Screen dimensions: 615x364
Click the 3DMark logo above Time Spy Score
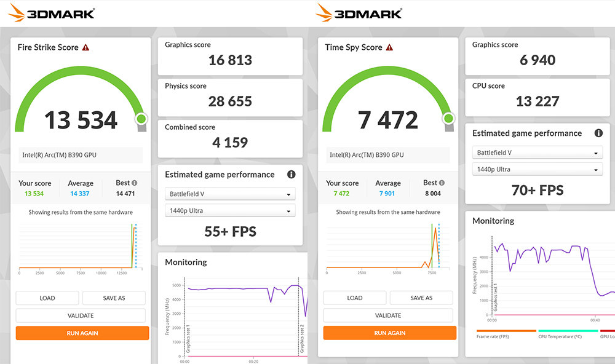[360, 12]
